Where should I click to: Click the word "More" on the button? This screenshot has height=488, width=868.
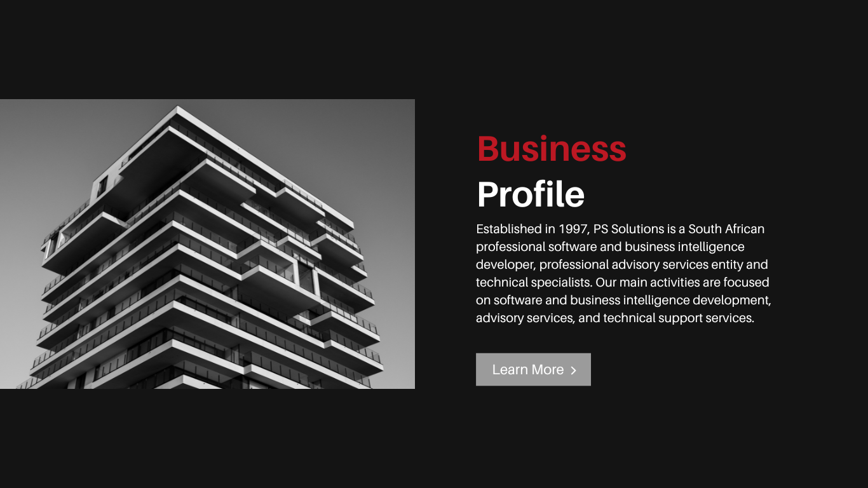[548, 370]
